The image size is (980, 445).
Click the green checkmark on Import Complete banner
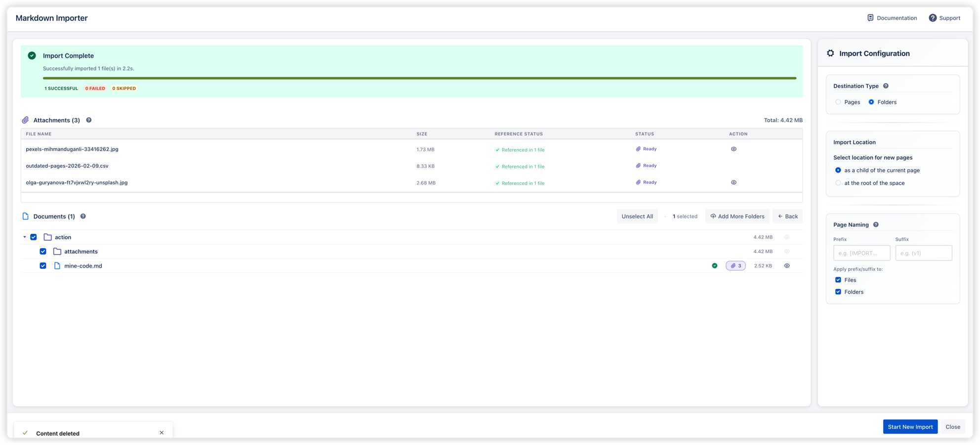pos(31,55)
